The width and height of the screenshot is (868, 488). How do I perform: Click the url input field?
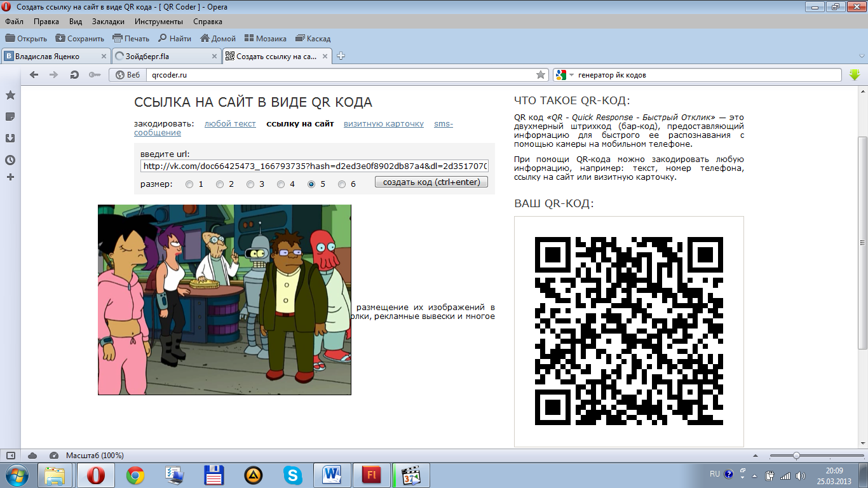315,166
